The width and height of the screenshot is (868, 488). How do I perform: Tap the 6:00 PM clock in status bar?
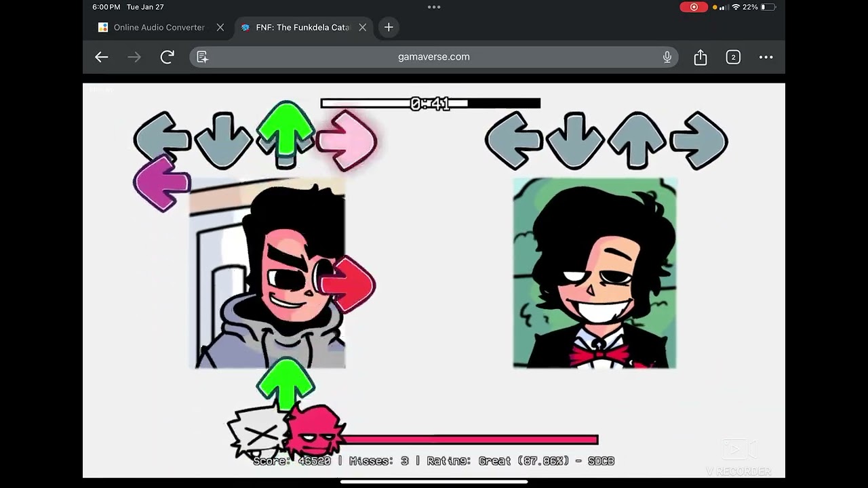106,7
